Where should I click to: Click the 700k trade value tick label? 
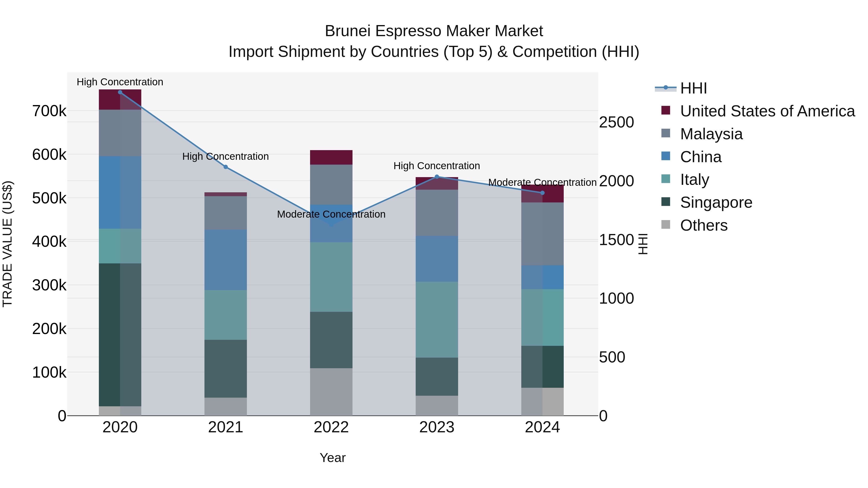49,111
